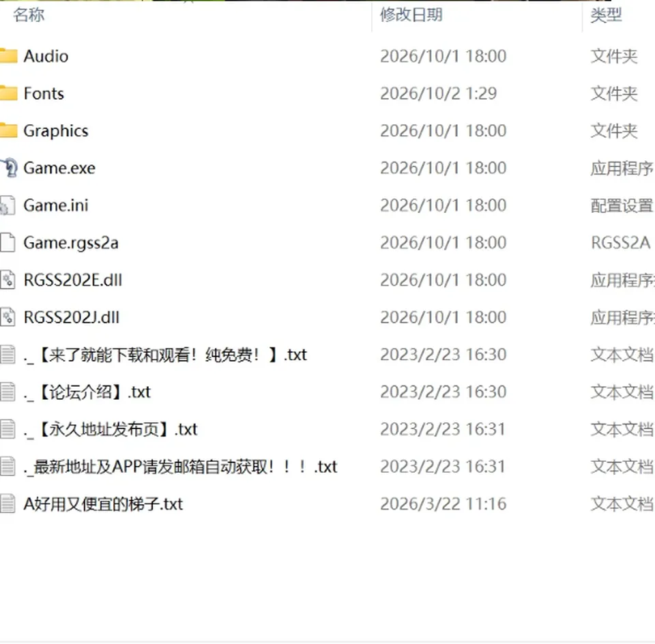Sort files by the 名称 column header

point(29,15)
